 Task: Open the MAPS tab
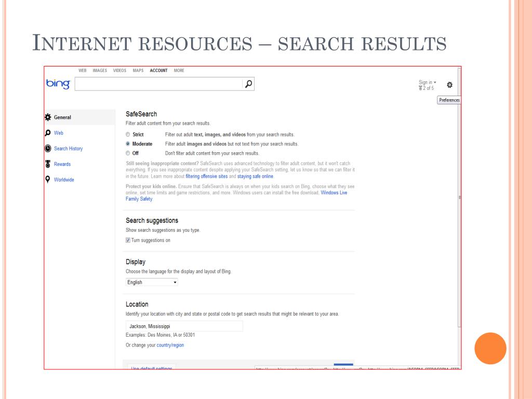pyautogui.click(x=138, y=71)
